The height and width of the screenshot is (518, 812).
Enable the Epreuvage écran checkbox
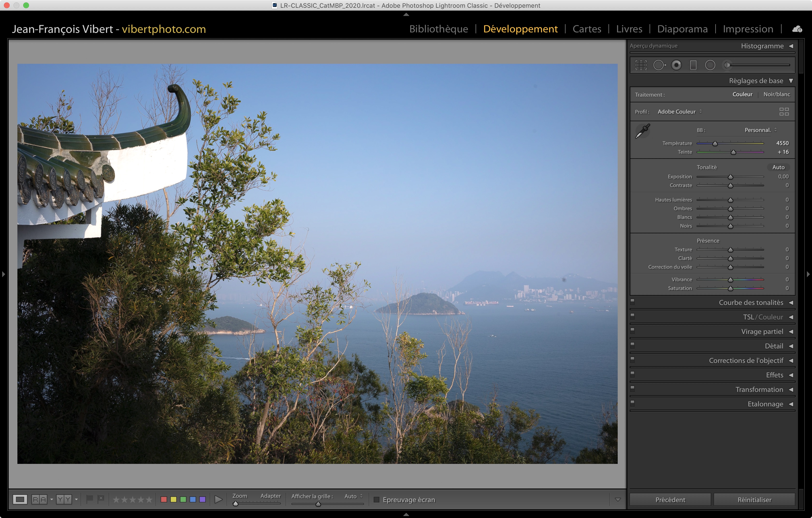[x=377, y=499]
